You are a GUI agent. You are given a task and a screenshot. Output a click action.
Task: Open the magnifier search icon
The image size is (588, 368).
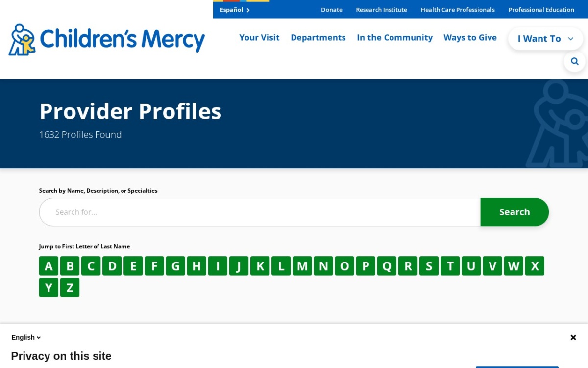[x=575, y=61]
